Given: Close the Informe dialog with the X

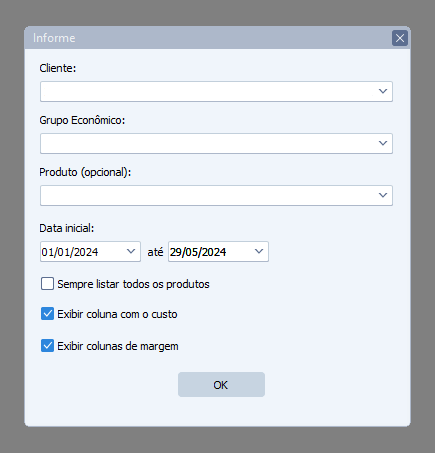Looking at the screenshot, I should [400, 38].
